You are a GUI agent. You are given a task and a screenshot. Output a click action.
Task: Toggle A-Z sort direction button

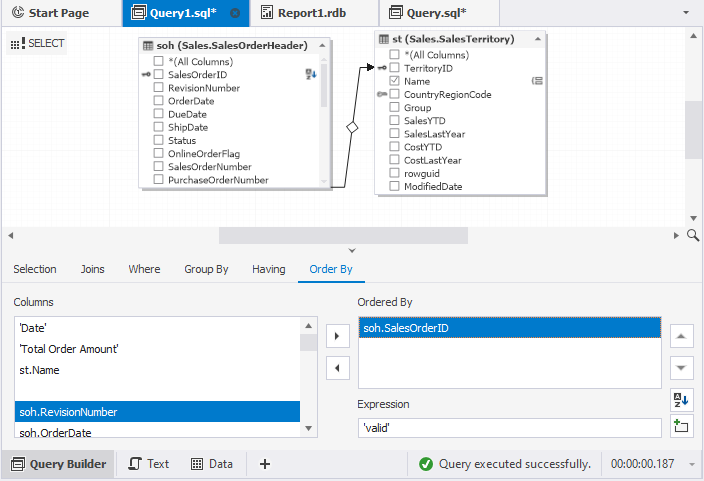click(681, 399)
